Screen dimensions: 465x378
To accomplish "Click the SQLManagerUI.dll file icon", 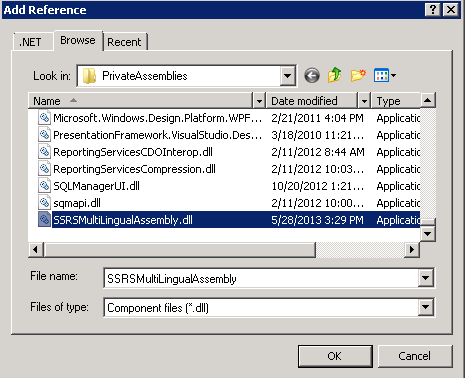I will (x=44, y=186).
